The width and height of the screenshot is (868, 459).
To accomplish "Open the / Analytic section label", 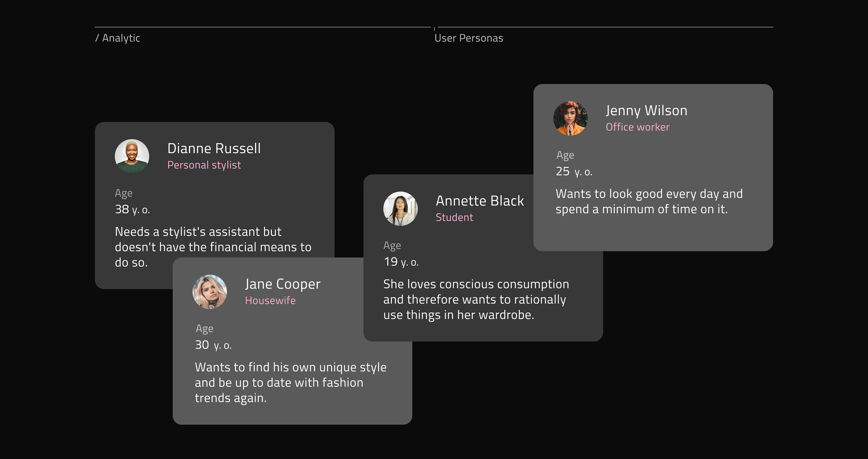I will point(117,38).
